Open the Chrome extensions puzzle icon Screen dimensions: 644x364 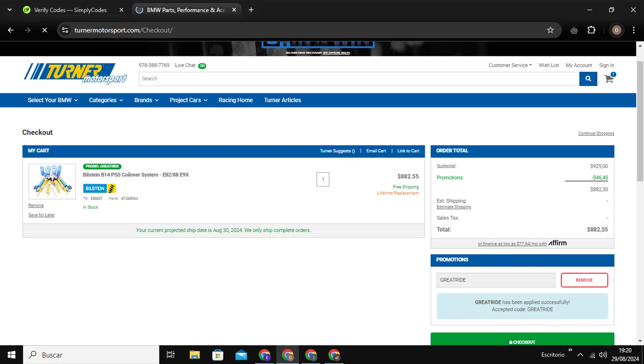(591, 30)
